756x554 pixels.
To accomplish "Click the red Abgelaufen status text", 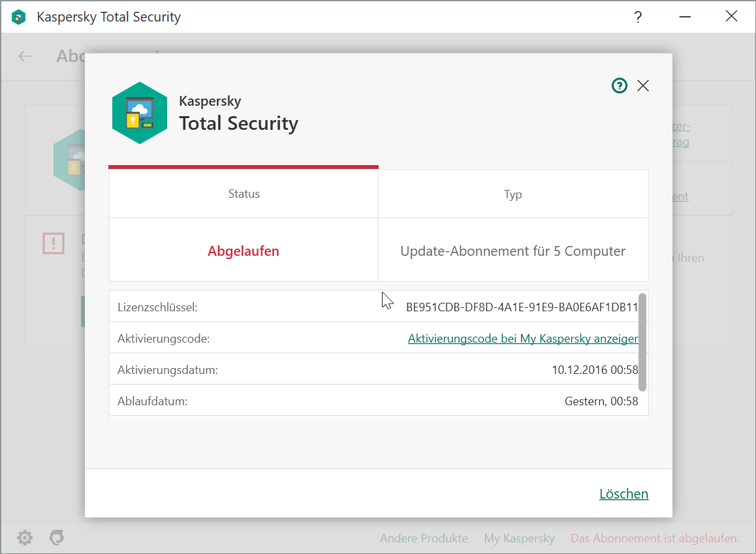I will point(244,251).
